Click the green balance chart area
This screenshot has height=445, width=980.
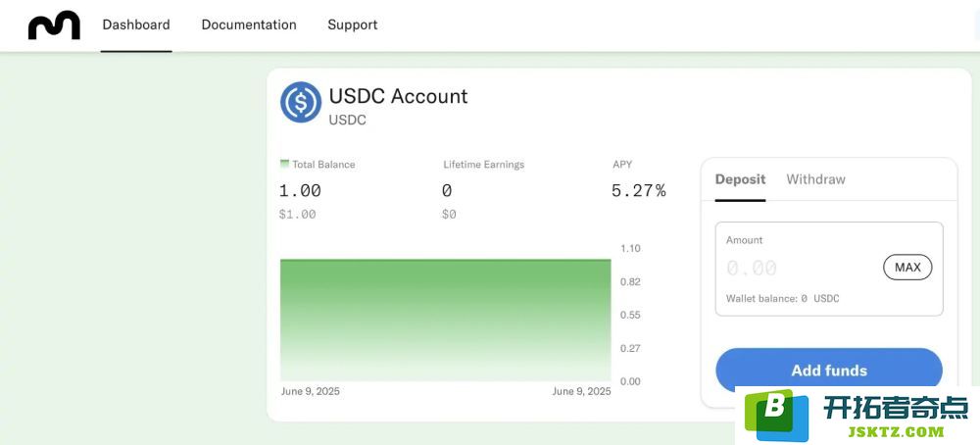(446, 320)
